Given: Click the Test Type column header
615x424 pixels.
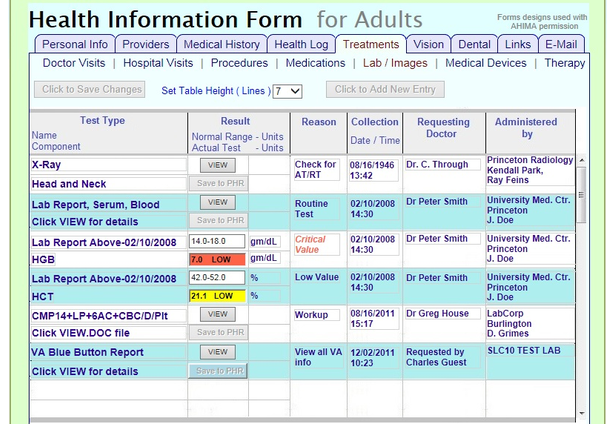Looking at the screenshot, I should point(102,120).
